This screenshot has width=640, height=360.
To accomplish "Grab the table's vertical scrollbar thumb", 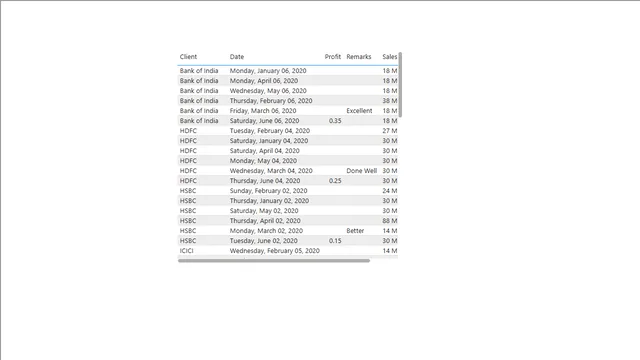I will pos(400,84).
